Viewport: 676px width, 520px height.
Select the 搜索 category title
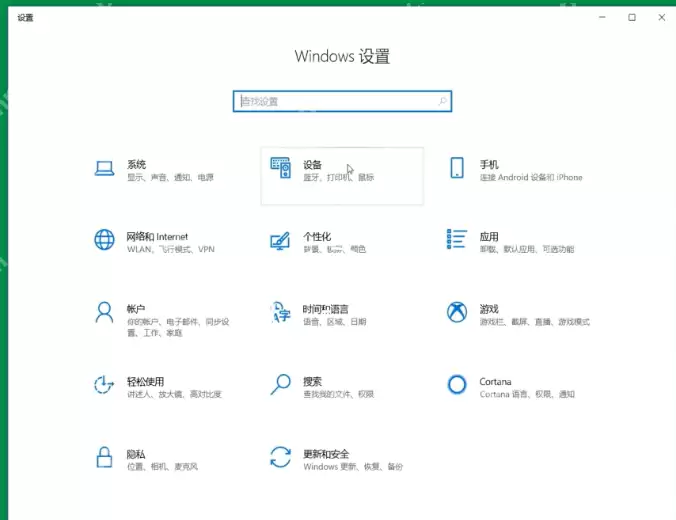pyautogui.click(x=313, y=382)
